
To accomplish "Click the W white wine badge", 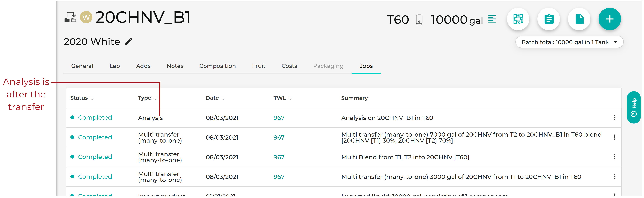I will click(x=86, y=17).
